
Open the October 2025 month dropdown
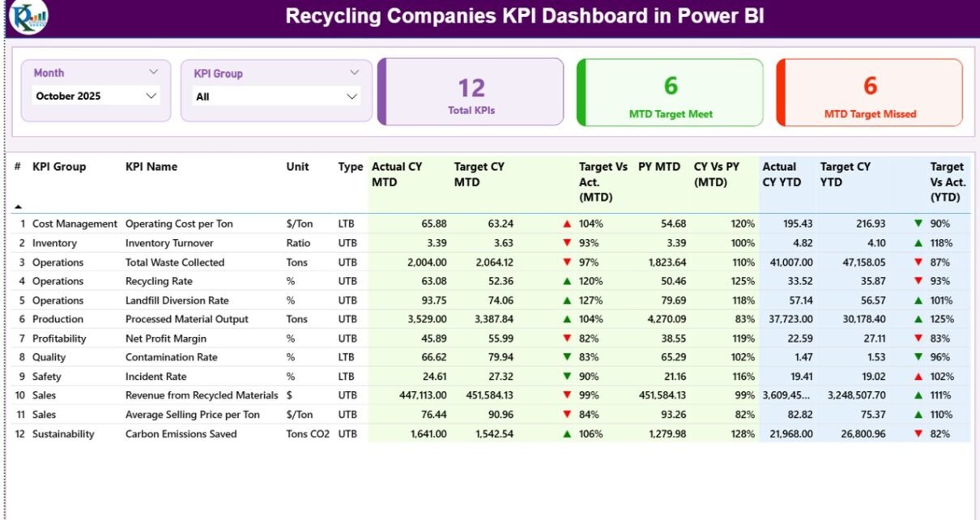click(x=151, y=96)
